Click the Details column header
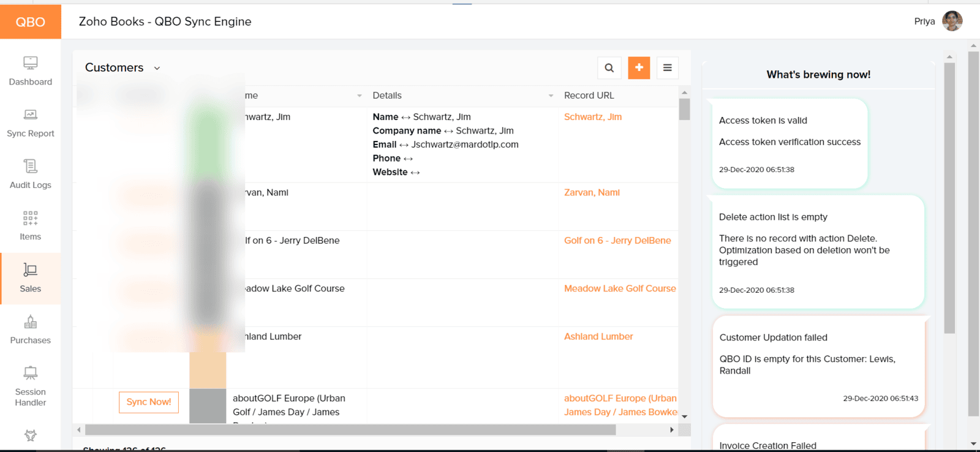The image size is (980, 452). [x=387, y=96]
